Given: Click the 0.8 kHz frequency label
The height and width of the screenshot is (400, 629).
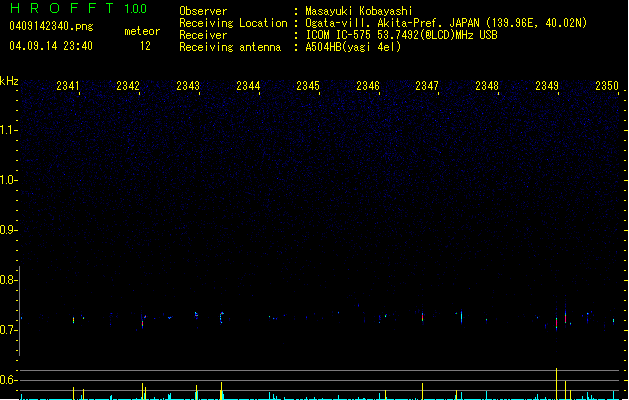Looking at the screenshot, I should 8,280.
